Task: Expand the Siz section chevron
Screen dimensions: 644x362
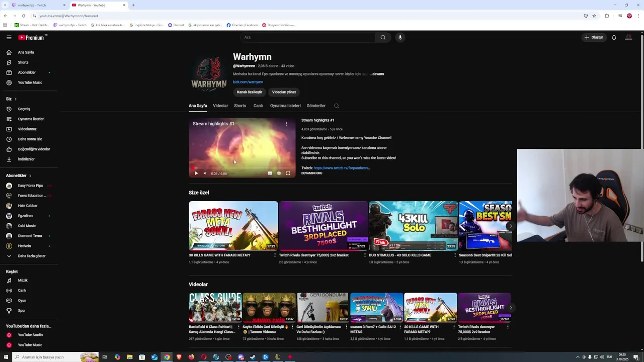Action: [x=15, y=99]
